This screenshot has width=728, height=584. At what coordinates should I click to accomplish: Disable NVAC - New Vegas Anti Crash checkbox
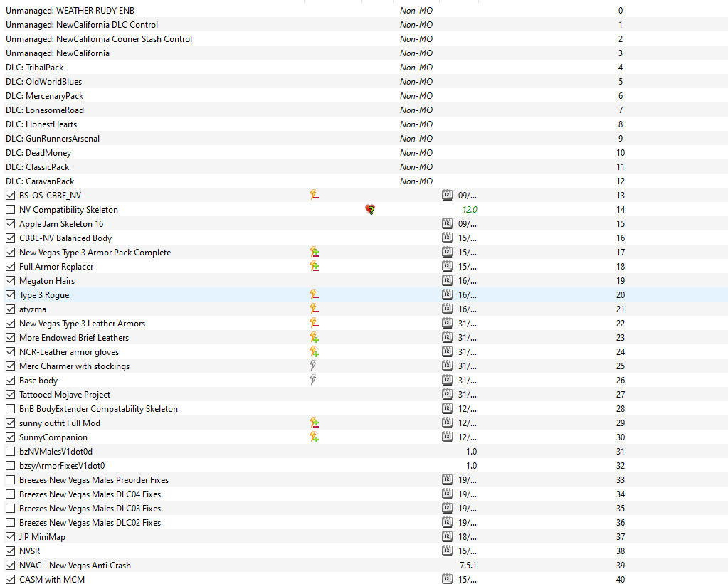pos(10,566)
